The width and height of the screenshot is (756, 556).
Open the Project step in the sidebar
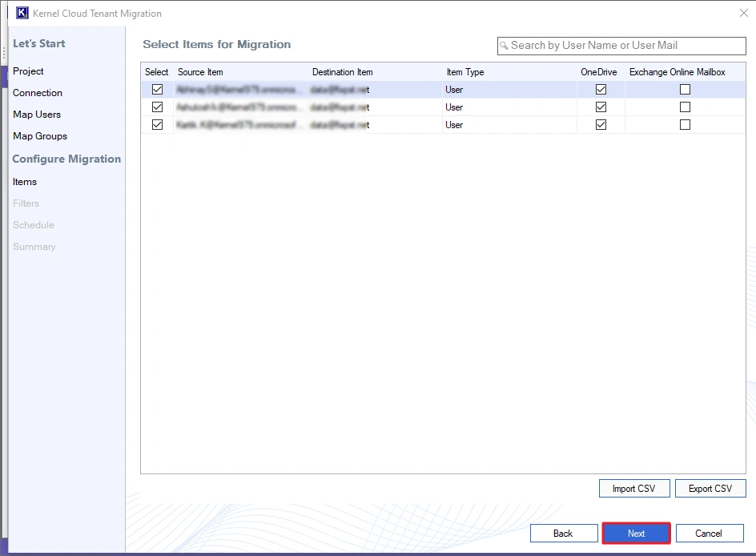coord(26,71)
